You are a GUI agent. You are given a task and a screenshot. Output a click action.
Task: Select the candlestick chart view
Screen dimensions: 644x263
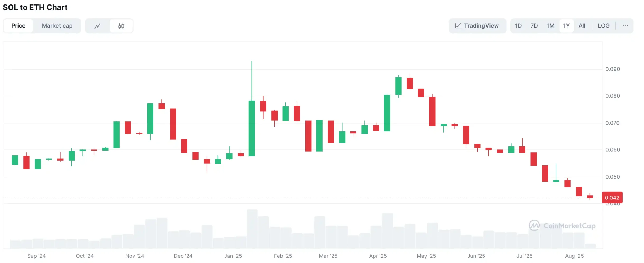[121, 26]
